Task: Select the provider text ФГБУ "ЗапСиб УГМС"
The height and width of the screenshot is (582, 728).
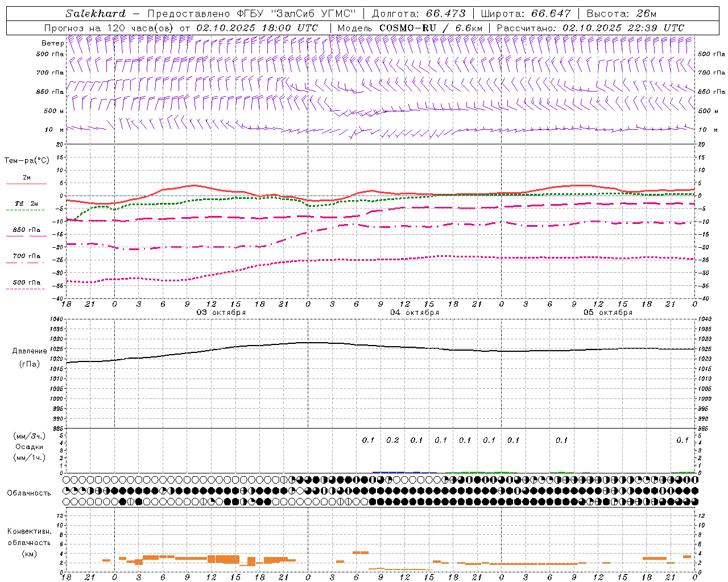Action: [296, 14]
